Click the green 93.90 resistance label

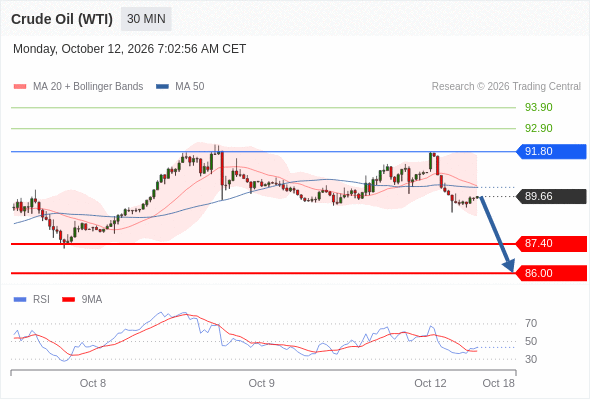[x=538, y=108]
